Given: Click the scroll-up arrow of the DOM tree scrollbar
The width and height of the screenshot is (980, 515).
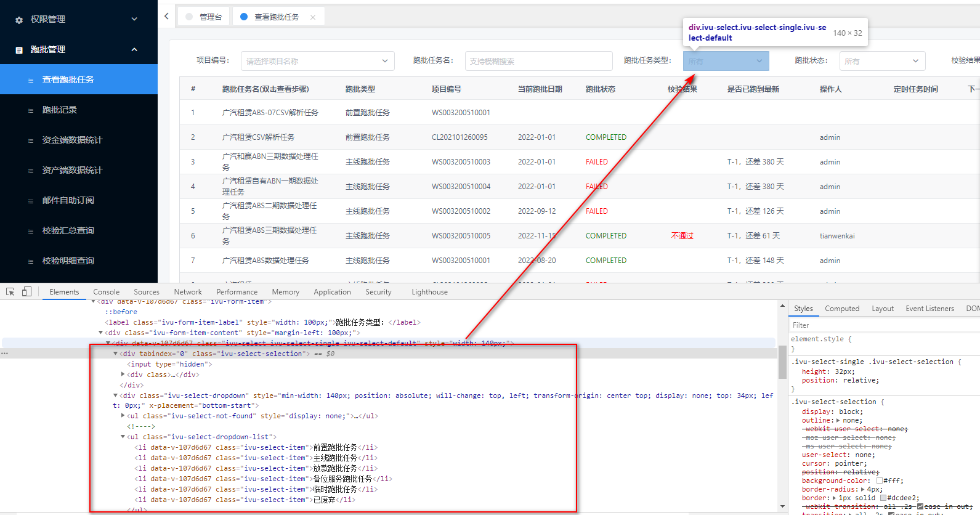Looking at the screenshot, I should tap(782, 306).
